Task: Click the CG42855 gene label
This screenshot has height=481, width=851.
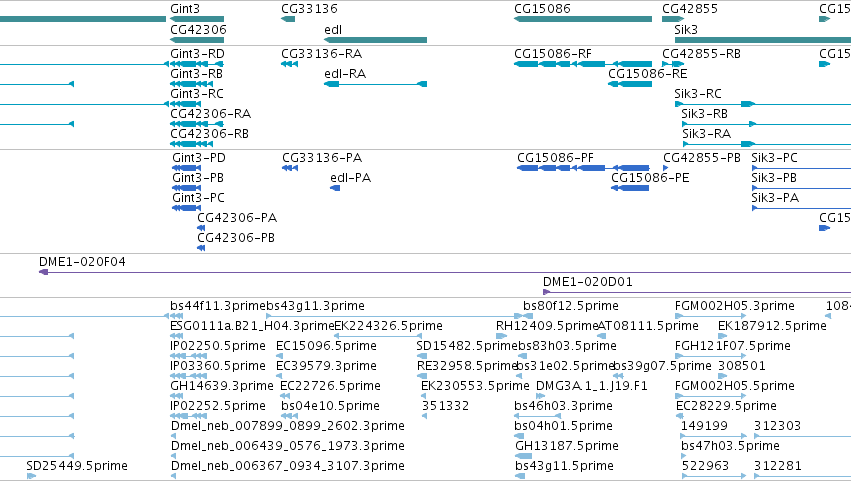Action: (690, 9)
